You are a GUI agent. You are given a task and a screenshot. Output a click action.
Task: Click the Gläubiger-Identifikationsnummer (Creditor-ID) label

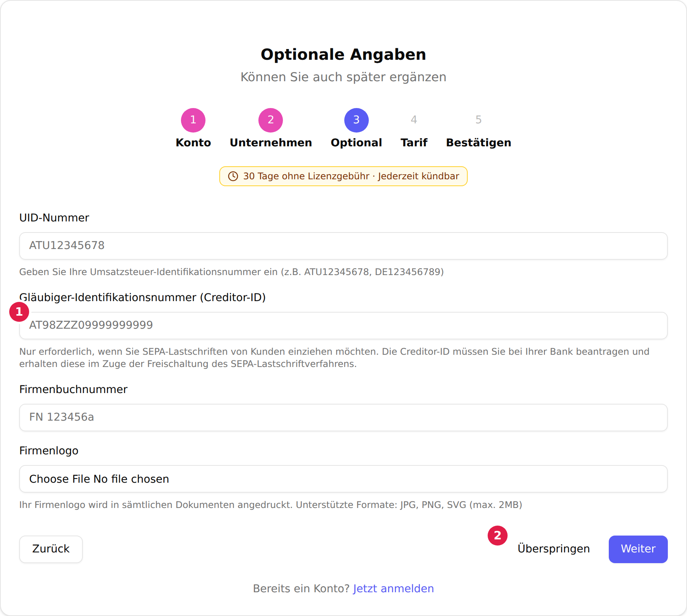143,297
